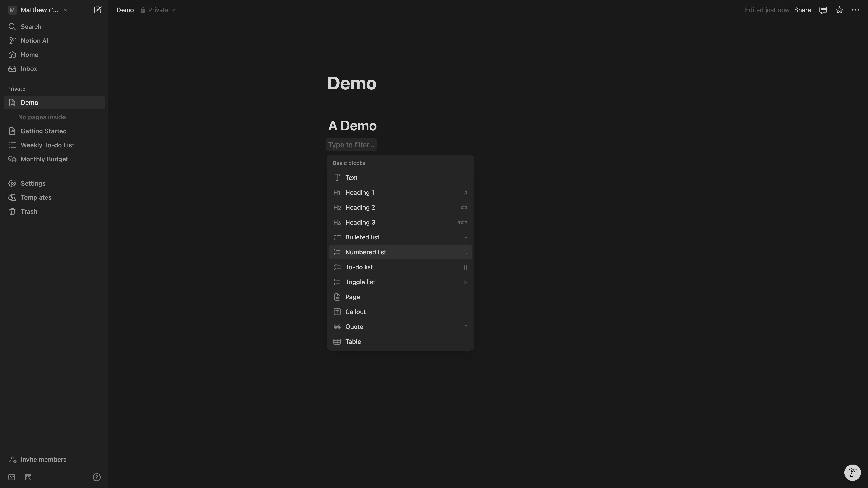The image size is (868, 488).
Task: Select Numbered list from block menu
Action: pyautogui.click(x=400, y=252)
